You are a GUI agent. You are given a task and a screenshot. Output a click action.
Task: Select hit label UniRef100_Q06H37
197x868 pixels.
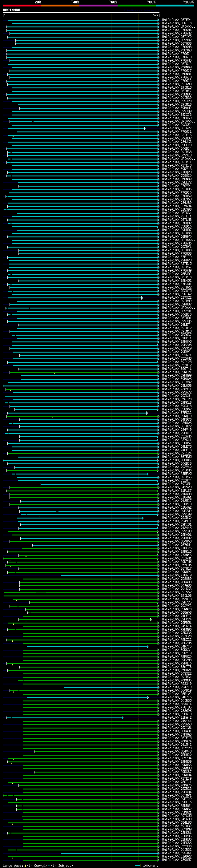pos(176,138)
